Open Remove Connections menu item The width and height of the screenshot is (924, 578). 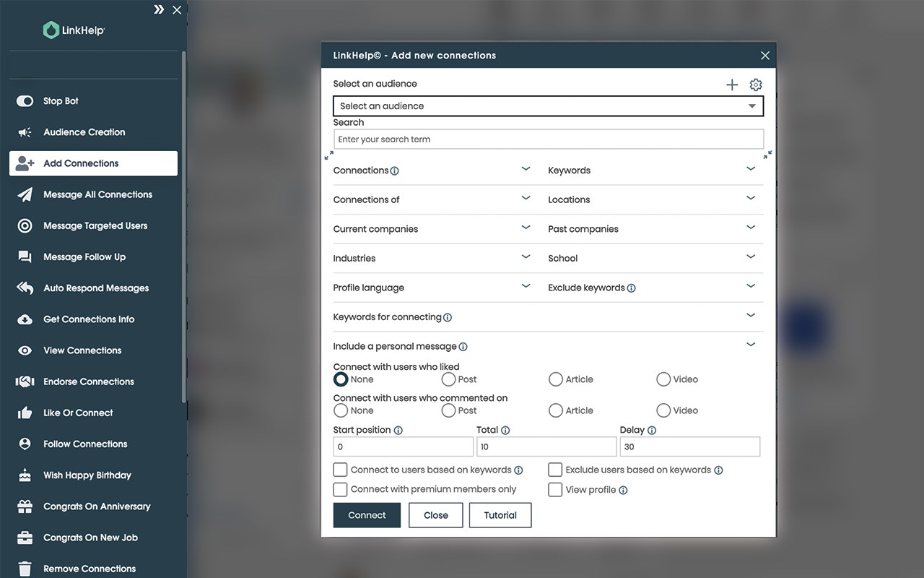(x=93, y=569)
